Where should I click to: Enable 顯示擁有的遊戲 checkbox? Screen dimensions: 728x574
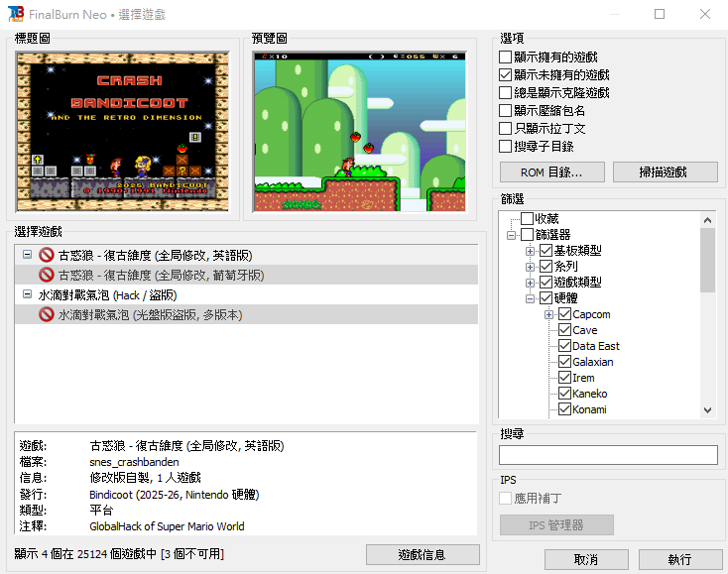click(x=505, y=57)
